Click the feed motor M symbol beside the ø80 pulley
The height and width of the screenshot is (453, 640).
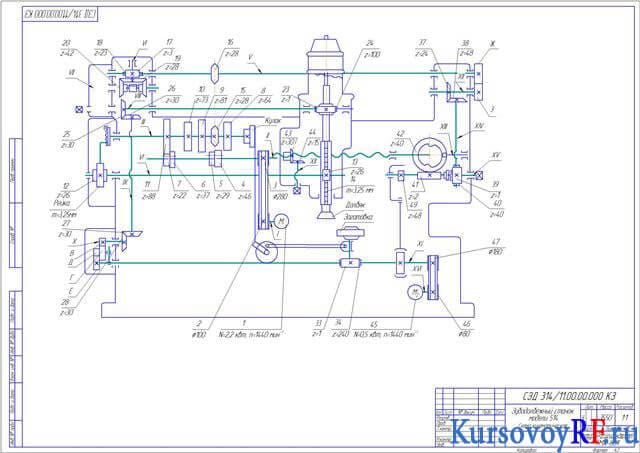coord(415,292)
